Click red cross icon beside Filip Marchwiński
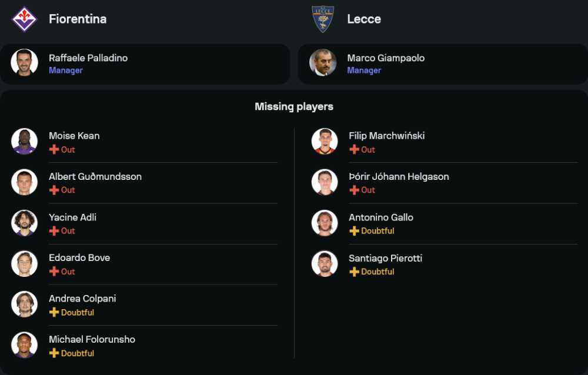 point(354,150)
